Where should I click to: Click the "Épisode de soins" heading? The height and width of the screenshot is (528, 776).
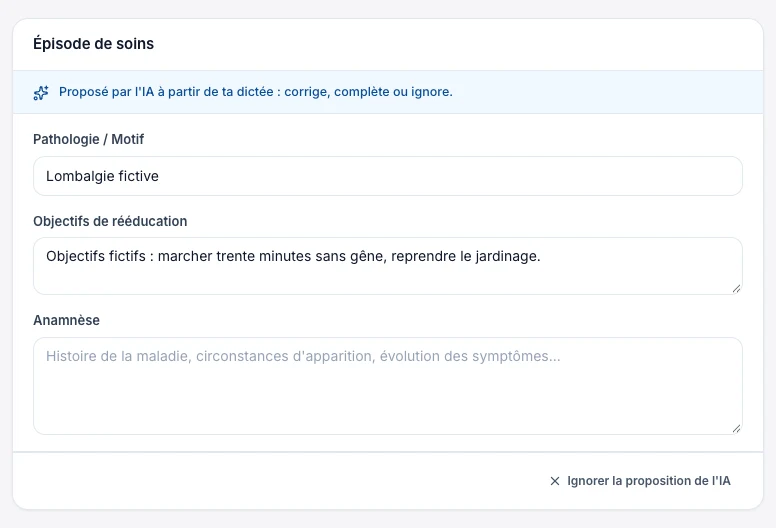(x=94, y=44)
